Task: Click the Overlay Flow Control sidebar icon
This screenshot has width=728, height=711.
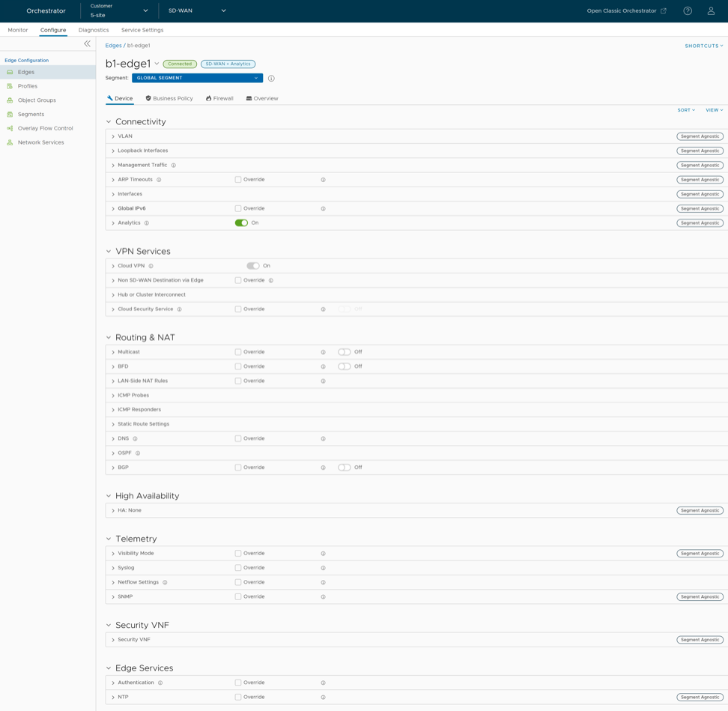Action: (10, 128)
